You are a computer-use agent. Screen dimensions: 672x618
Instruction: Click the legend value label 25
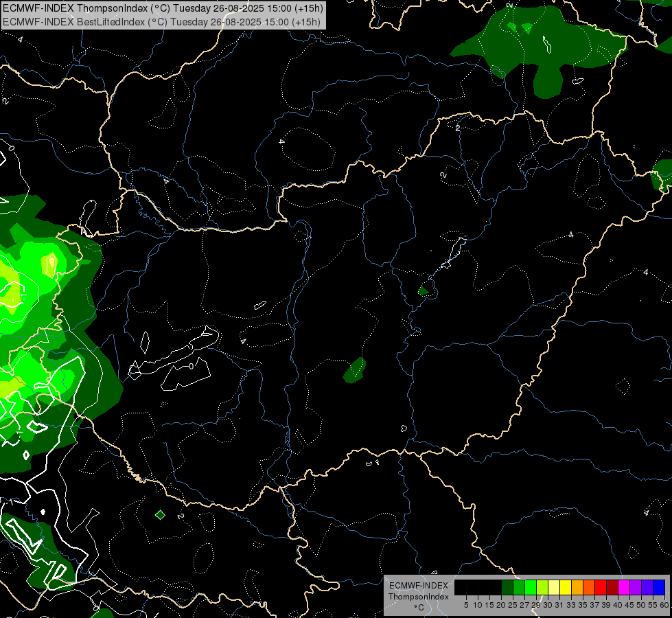tap(513, 605)
